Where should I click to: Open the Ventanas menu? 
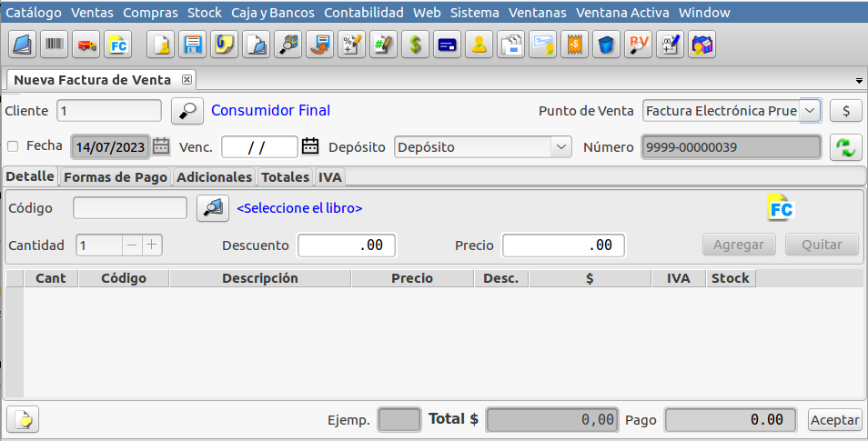click(x=538, y=12)
